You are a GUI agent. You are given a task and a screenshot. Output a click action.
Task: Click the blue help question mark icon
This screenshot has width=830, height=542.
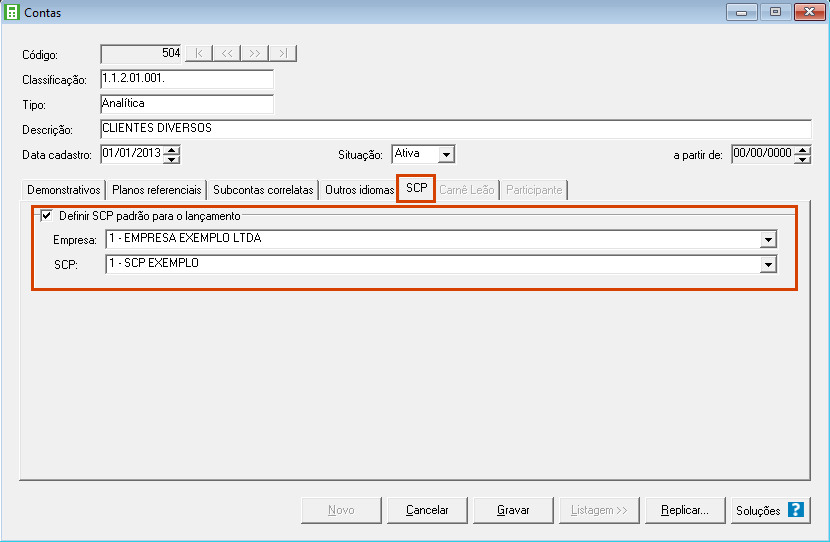point(795,510)
